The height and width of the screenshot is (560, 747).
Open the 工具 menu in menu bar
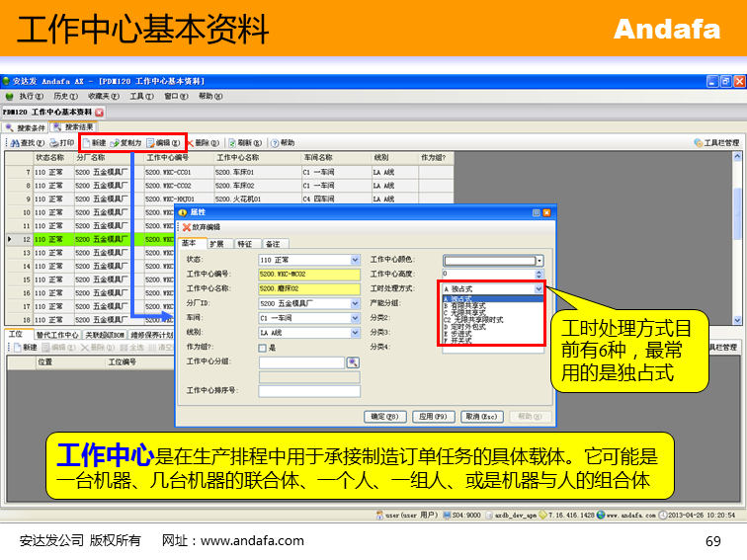(140, 97)
